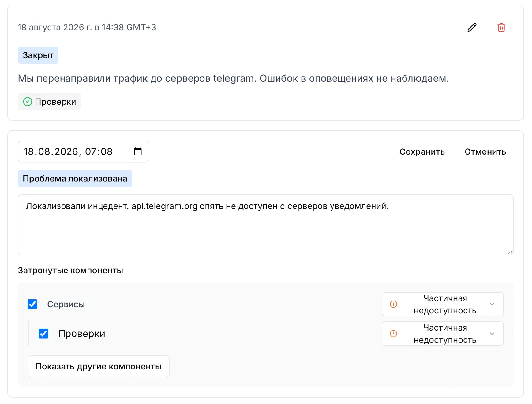Image resolution: width=532 pixels, height=404 pixels.
Task: Click Отменить to cancel editing
Action: [x=485, y=152]
